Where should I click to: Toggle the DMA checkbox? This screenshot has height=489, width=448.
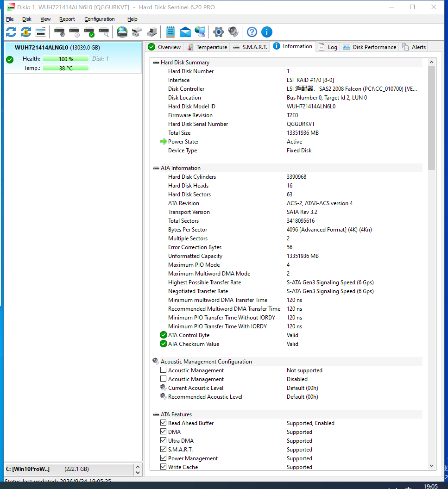tap(163, 431)
